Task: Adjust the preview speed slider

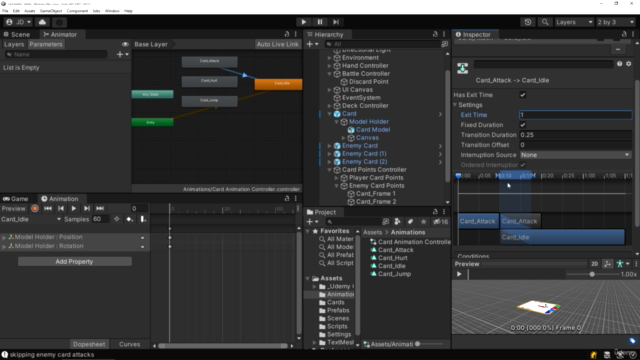Action: coord(592,274)
